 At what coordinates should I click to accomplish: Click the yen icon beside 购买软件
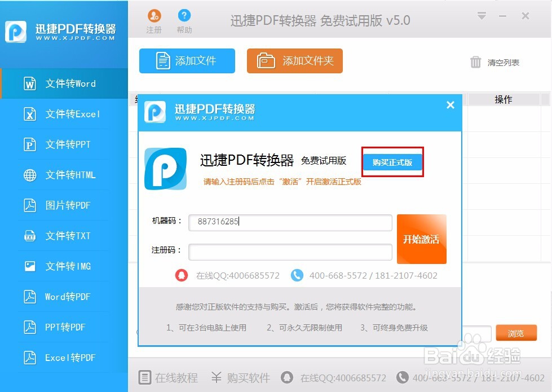pyautogui.click(x=216, y=377)
